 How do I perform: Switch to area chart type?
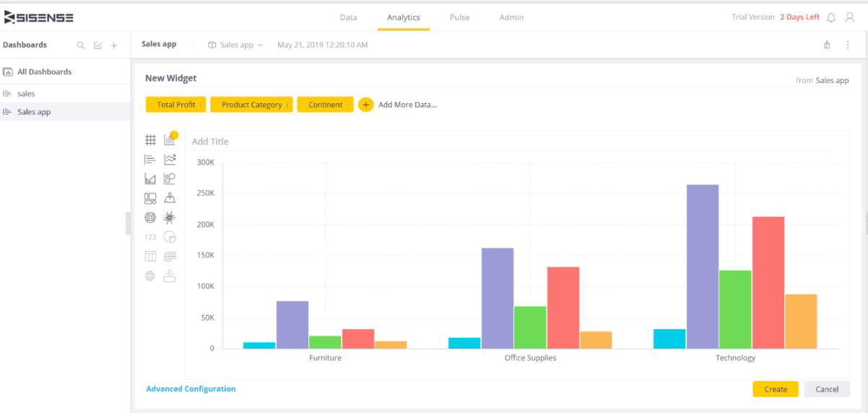151,179
